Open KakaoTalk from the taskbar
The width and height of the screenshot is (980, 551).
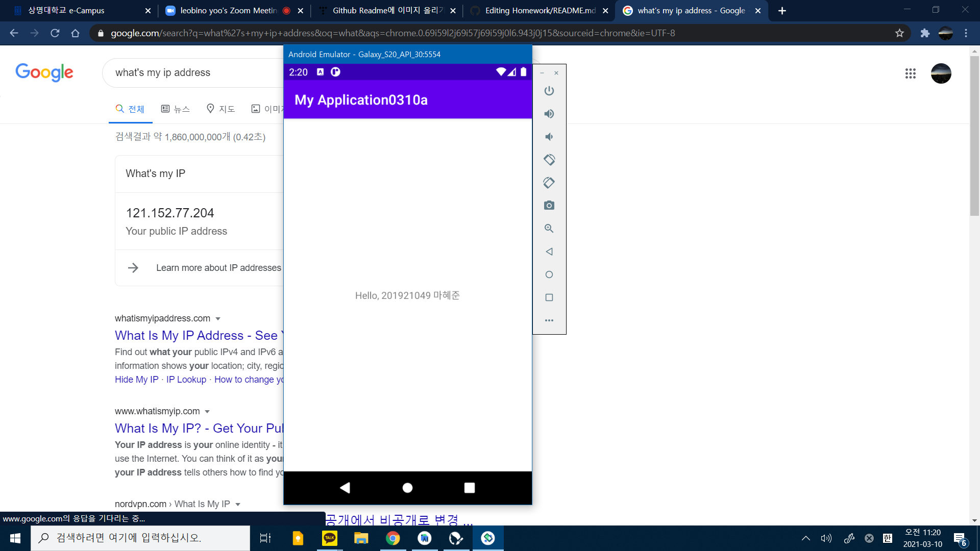330,538
